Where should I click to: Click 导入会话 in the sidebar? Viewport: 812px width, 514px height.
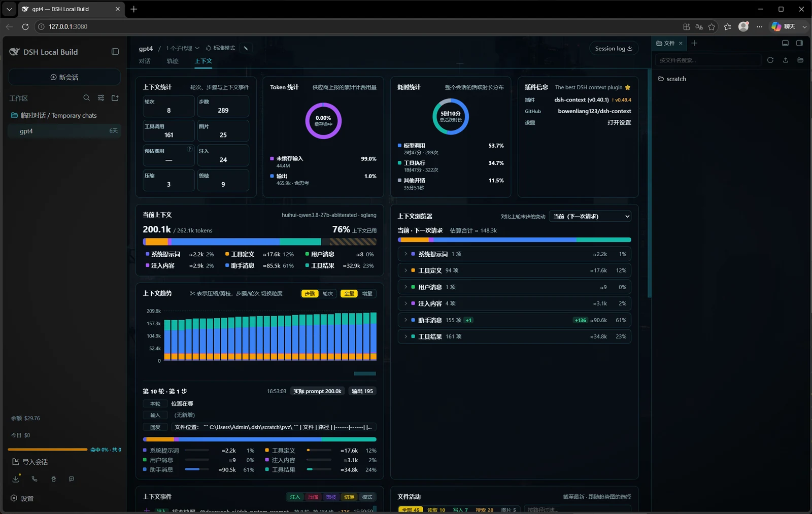coord(30,462)
